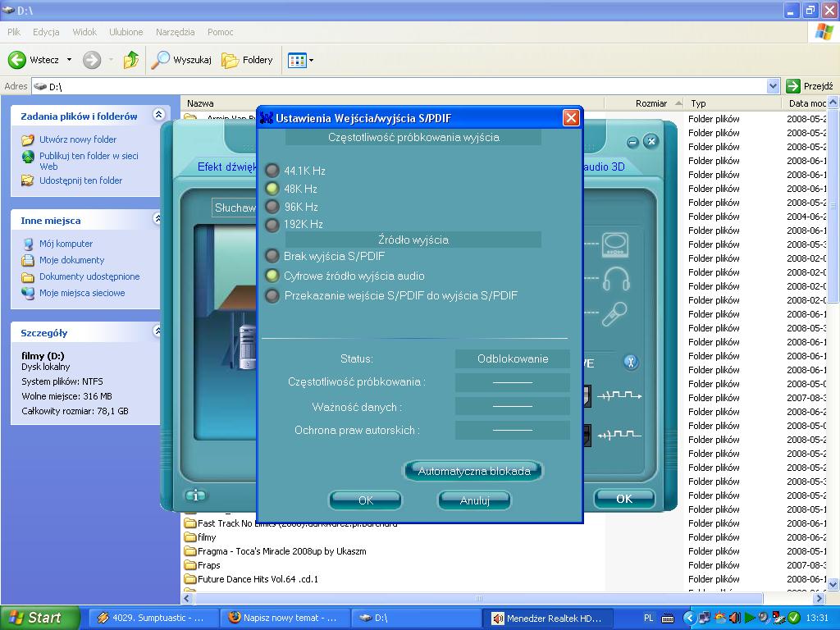This screenshot has width=840, height=630.
Task: Toggle the Foldery pane button
Action: pyautogui.click(x=247, y=60)
